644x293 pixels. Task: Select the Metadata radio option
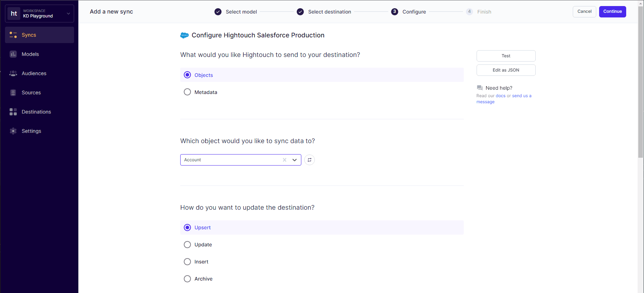pos(187,92)
